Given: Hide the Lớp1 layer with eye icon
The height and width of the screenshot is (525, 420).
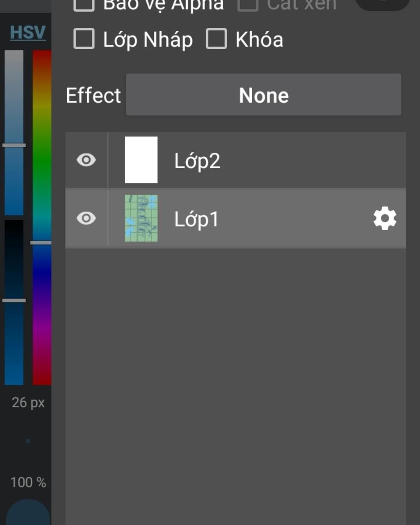Looking at the screenshot, I should [x=86, y=218].
